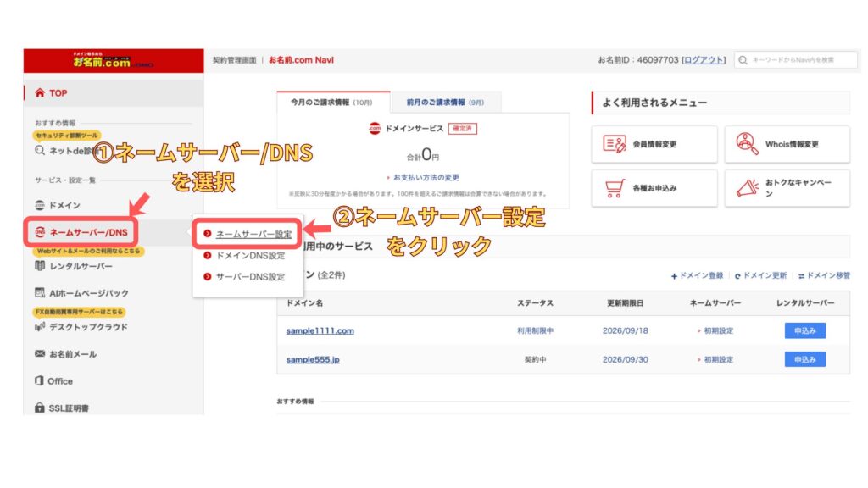Click the お支払い方法の変更 link
Screen dimensions: 868x488
(x=423, y=178)
